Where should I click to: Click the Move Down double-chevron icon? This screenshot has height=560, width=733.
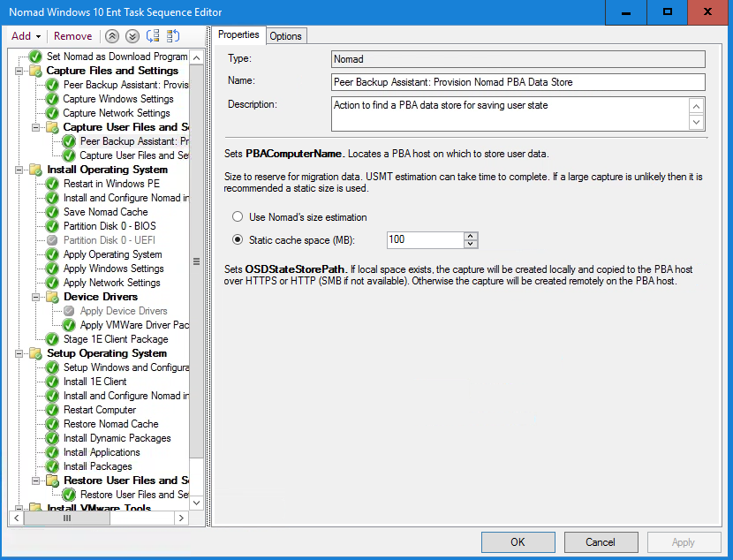132,36
